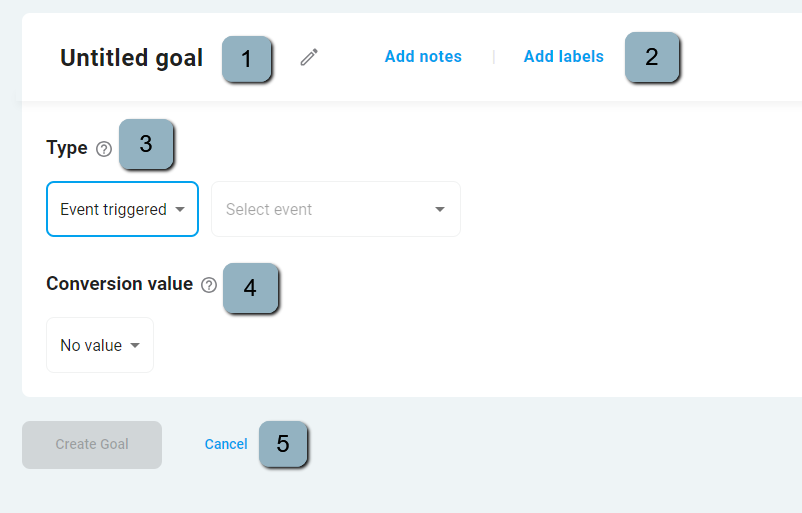Click the Untitled goal title text
This screenshot has width=802, height=513.
[x=131, y=58]
